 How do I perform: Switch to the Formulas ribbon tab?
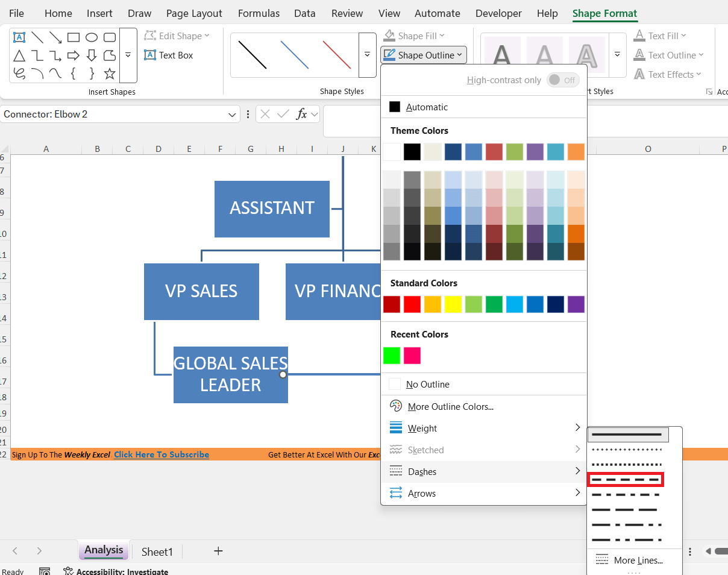coord(259,13)
